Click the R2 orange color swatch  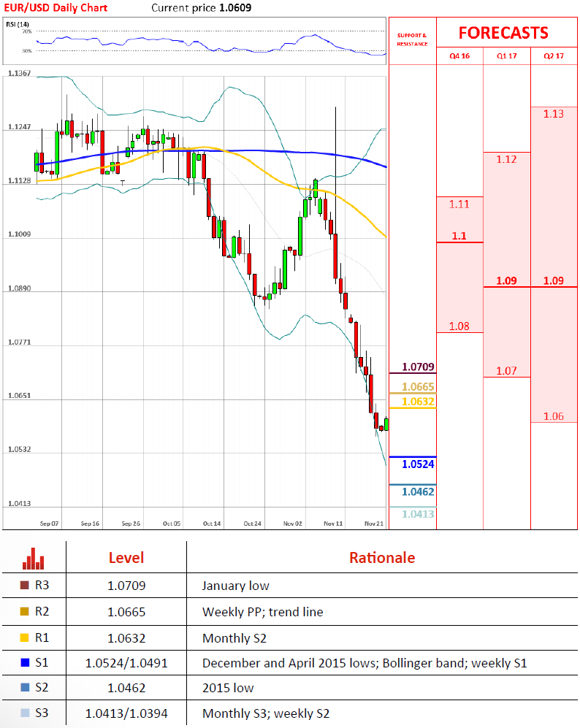(x=25, y=611)
